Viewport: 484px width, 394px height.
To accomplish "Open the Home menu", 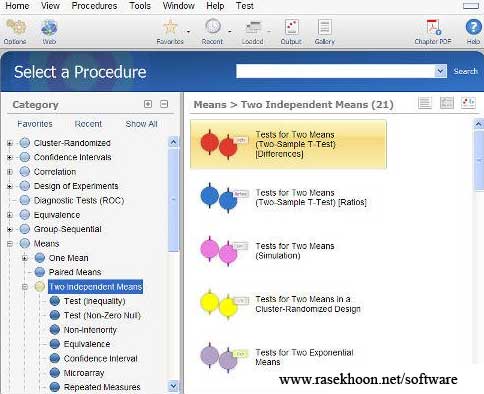I will [17, 6].
